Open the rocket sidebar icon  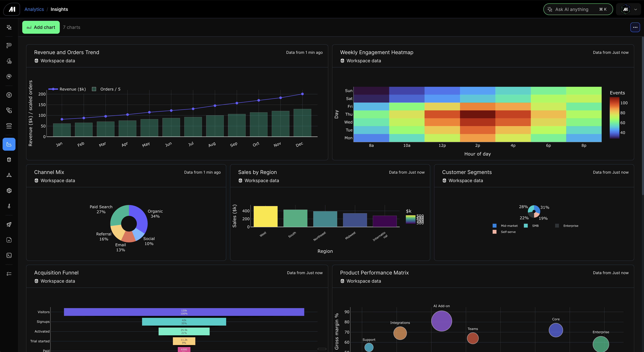pos(9,224)
